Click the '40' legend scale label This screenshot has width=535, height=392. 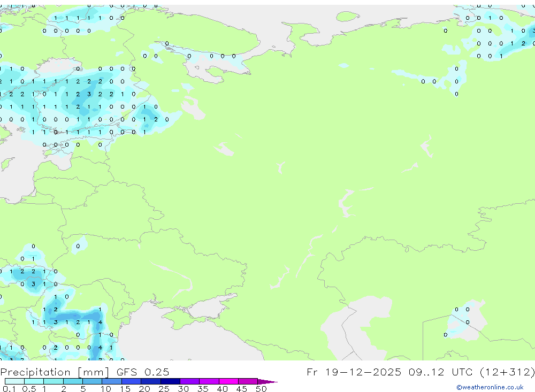click(222, 389)
